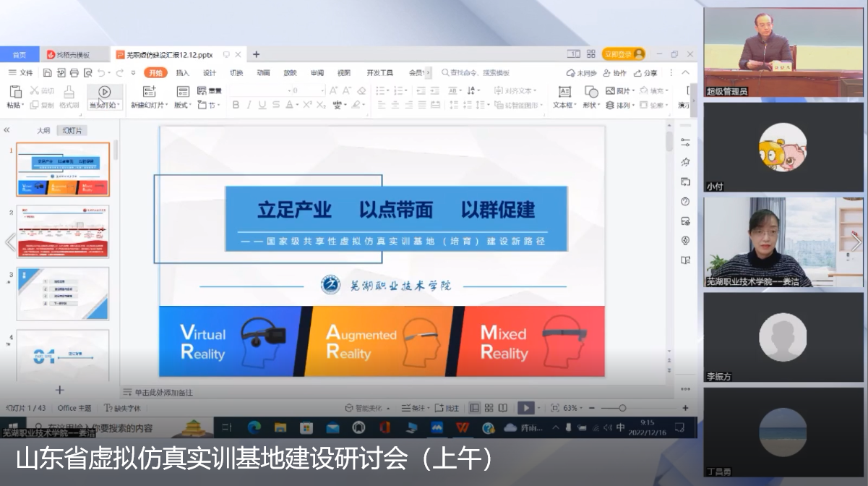Click the 新建幻灯片 new slide icon
868x486 pixels.
click(149, 91)
